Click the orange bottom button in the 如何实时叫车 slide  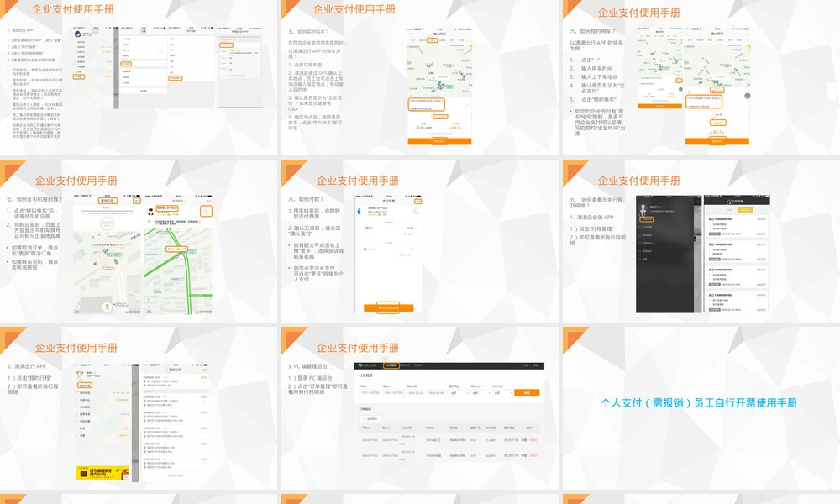coord(439,141)
